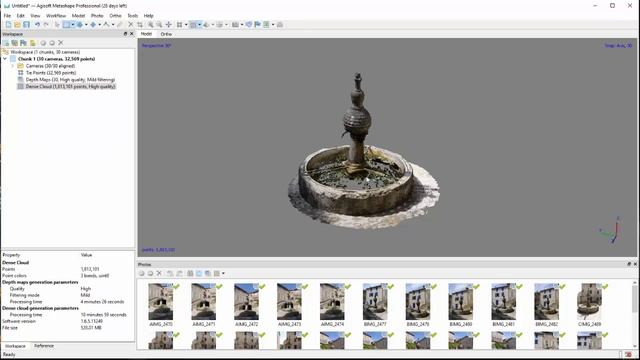Open the point cloud view mode dropdown arrow

click(186, 25)
